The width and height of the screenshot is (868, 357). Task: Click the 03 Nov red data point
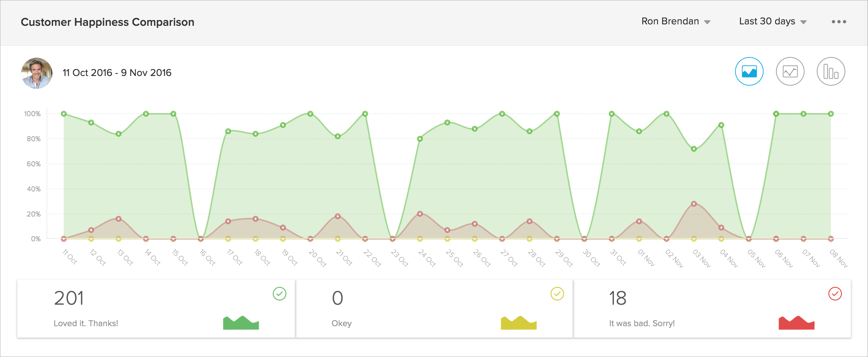(x=694, y=204)
